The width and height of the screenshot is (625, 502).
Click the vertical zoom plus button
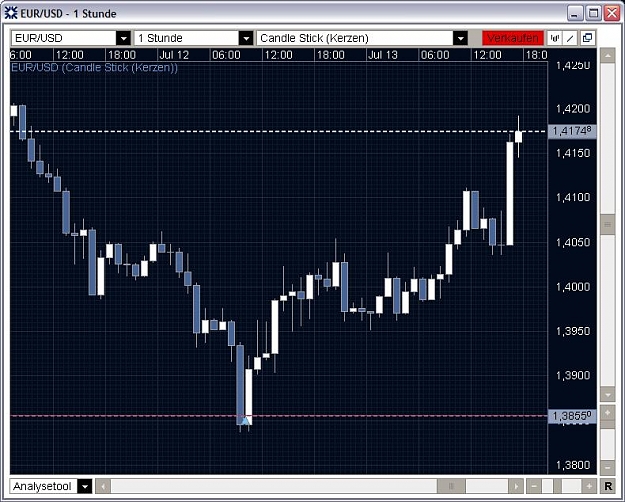click(x=607, y=412)
